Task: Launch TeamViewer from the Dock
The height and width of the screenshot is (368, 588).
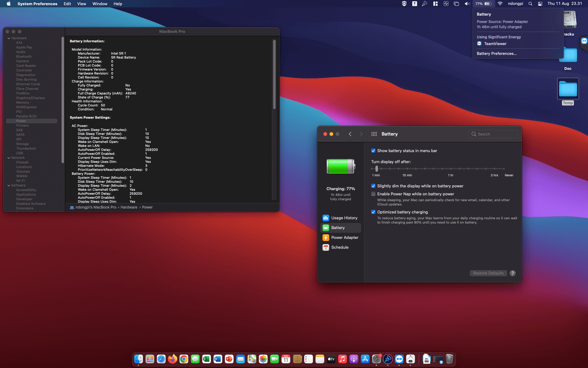Action: click(399, 359)
